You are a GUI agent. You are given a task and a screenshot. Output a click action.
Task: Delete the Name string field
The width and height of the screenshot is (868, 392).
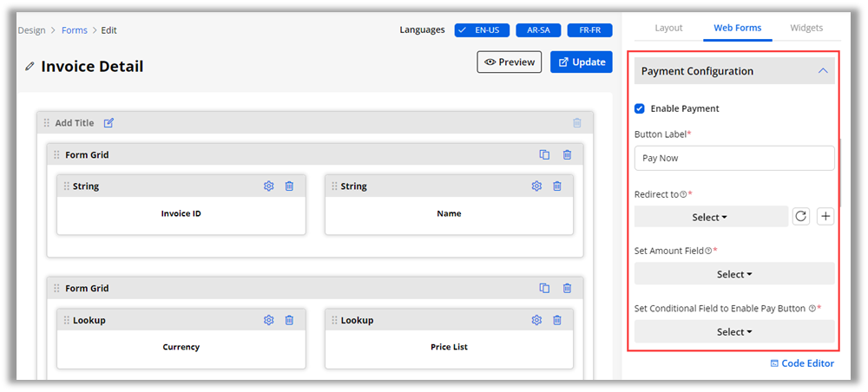coord(557,186)
